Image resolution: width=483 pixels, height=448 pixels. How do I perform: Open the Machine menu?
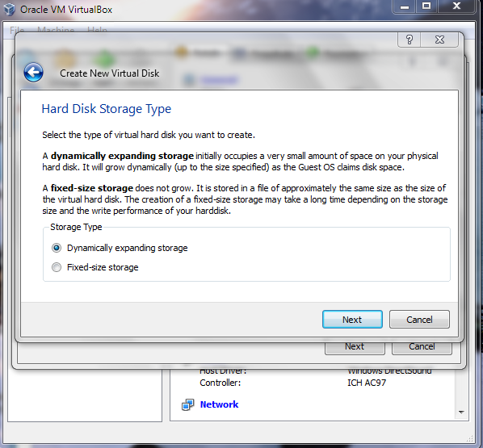click(x=56, y=30)
